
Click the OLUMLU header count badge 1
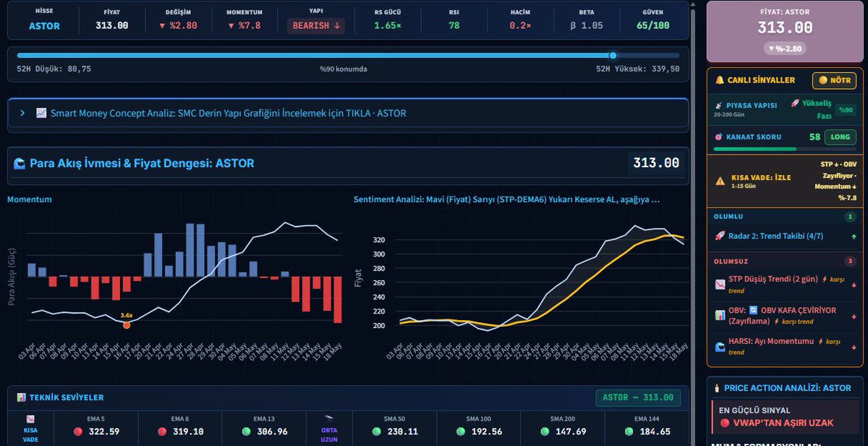[849, 216]
